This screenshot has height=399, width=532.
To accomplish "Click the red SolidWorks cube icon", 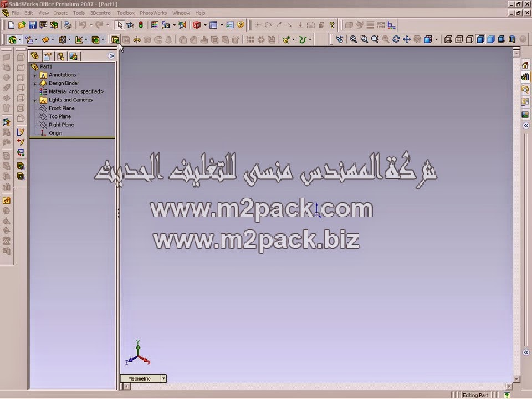I will tap(196, 25).
